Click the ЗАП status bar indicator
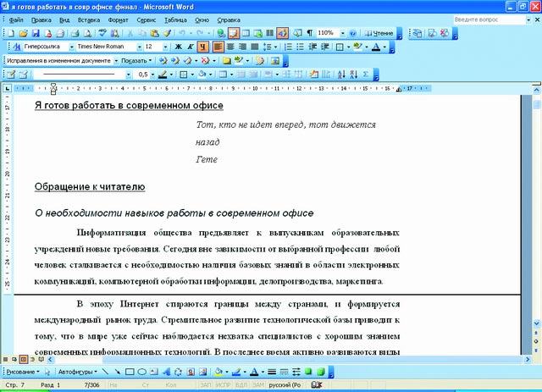 (205, 384)
